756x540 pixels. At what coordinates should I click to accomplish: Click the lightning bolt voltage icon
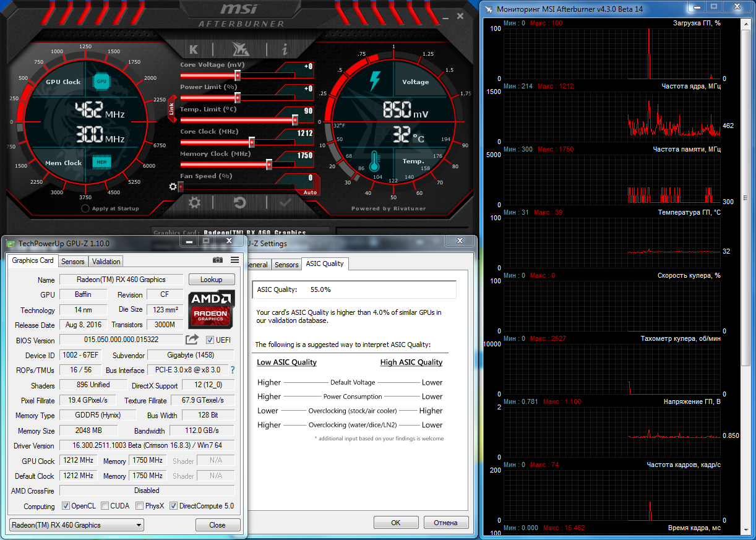(375, 81)
